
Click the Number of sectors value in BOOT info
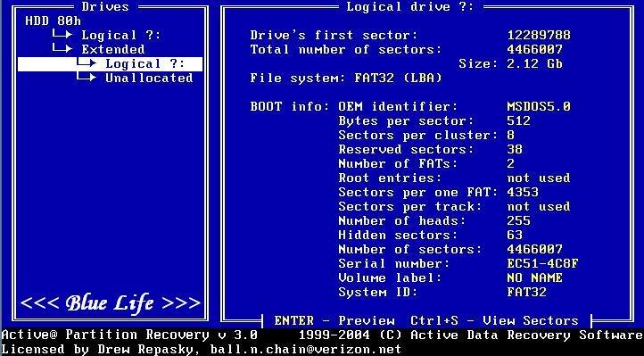coord(535,249)
